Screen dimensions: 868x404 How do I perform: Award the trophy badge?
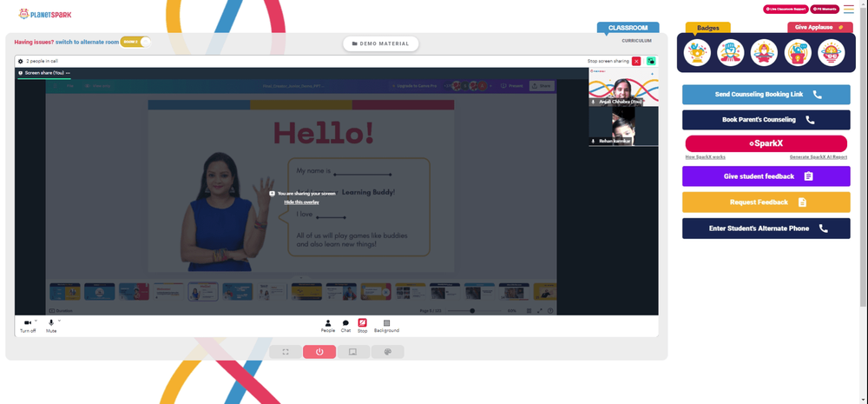tap(697, 53)
